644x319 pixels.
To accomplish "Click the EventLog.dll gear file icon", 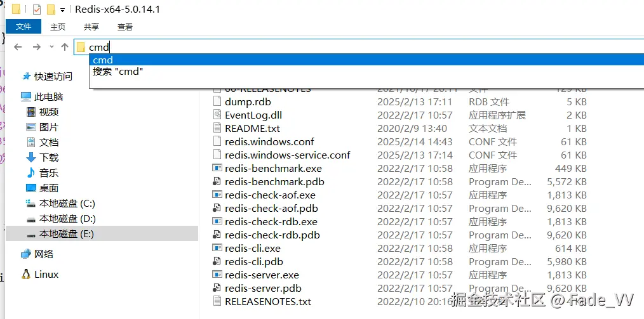I will click(x=217, y=115).
